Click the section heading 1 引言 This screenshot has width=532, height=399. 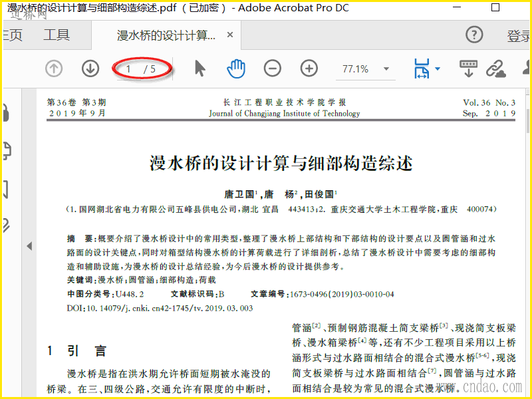point(76,351)
